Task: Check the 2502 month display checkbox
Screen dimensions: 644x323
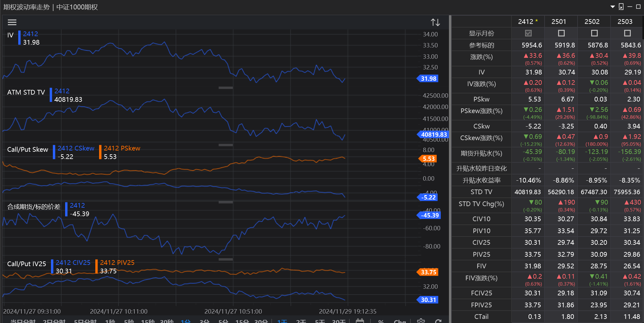Action: 594,33
